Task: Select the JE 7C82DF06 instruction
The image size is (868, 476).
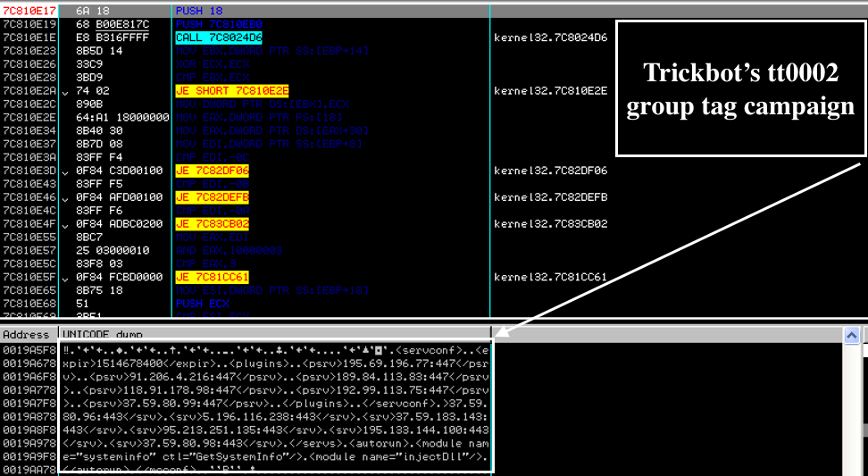Action: tap(213, 171)
